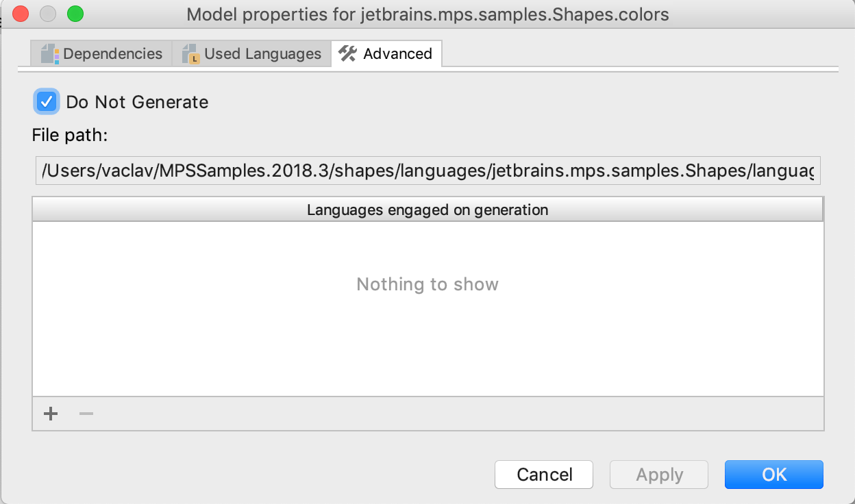
Task: Uncheck the Do Not Generate checkbox
Action: click(x=46, y=102)
